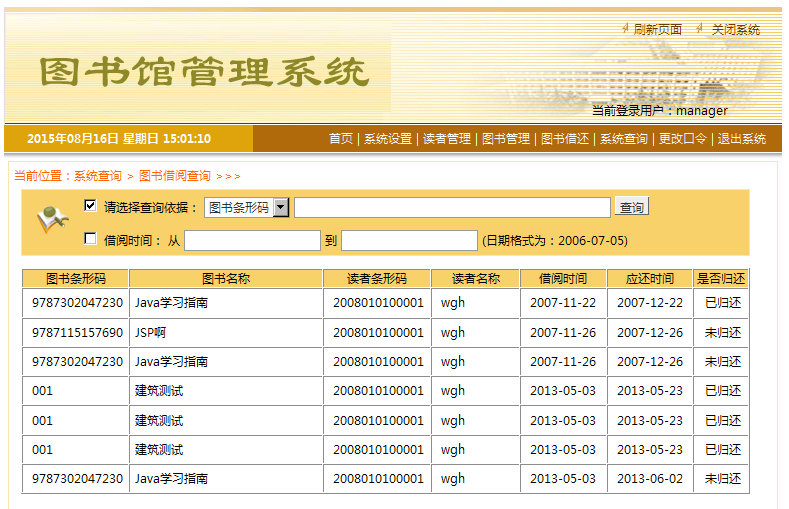Screen dimensions: 789x509
Task: Click the 是否归还 column header
Action: point(721,279)
